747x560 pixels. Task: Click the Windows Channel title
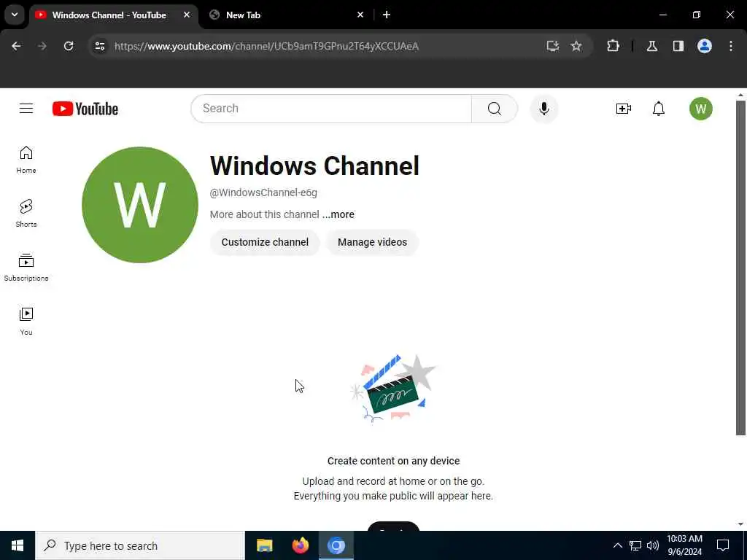[x=314, y=166]
